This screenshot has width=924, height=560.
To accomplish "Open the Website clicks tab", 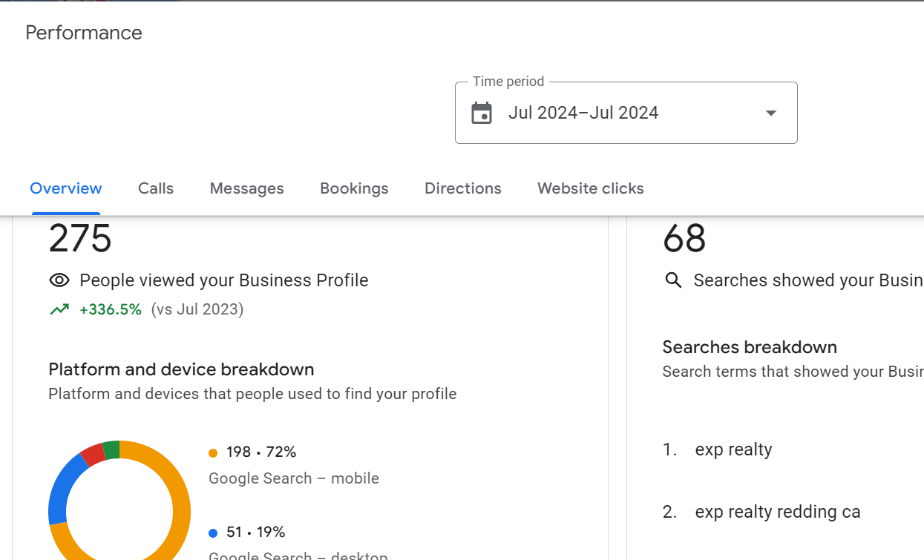I will point(591,188).
